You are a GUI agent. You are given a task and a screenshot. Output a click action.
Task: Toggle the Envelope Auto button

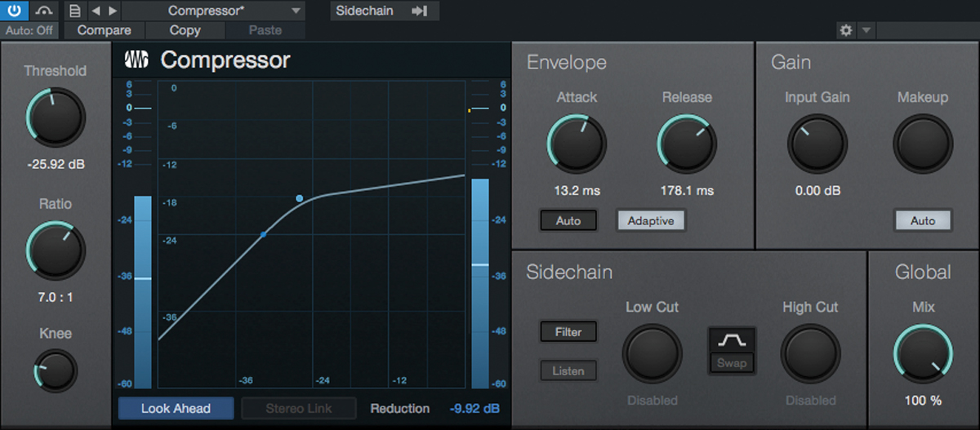tap(568, 220)
